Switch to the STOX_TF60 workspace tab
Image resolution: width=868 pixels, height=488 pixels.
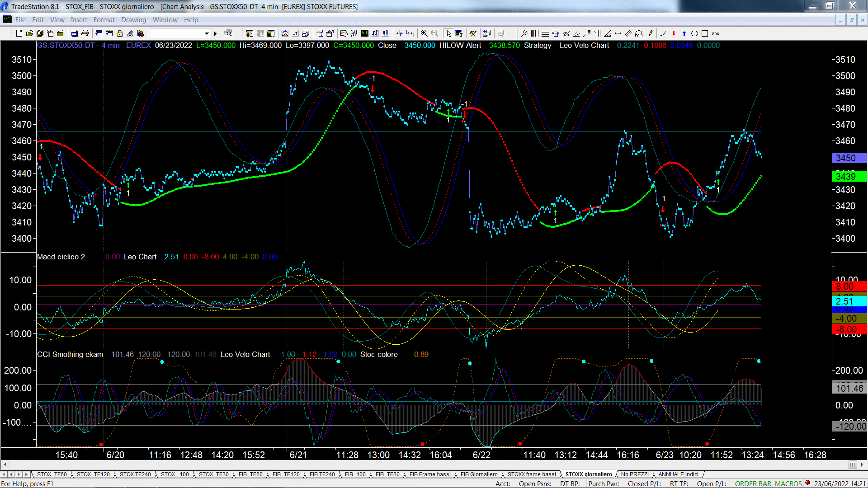pos(52,474)
